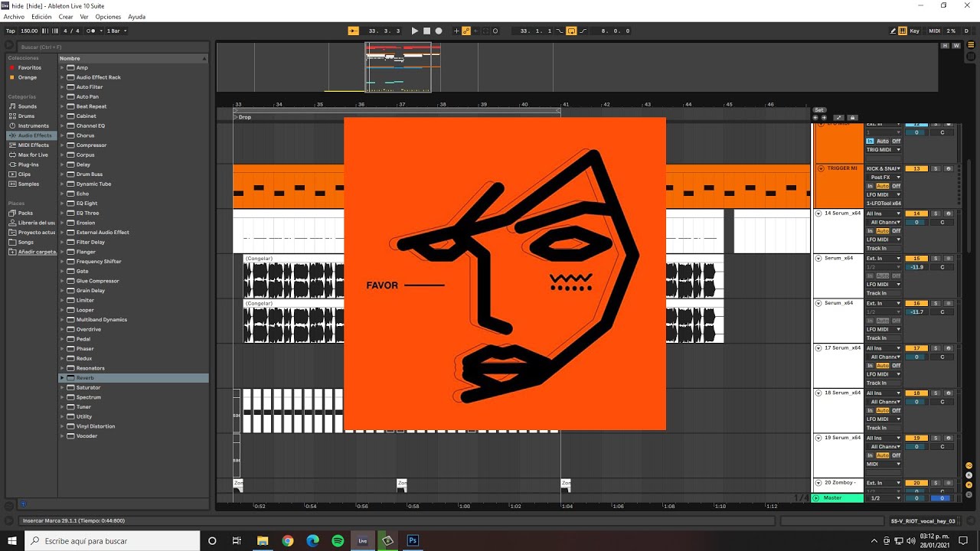Open the Archivo menu
Viewport: 980px width, 551px height.
tap(14, 16)
